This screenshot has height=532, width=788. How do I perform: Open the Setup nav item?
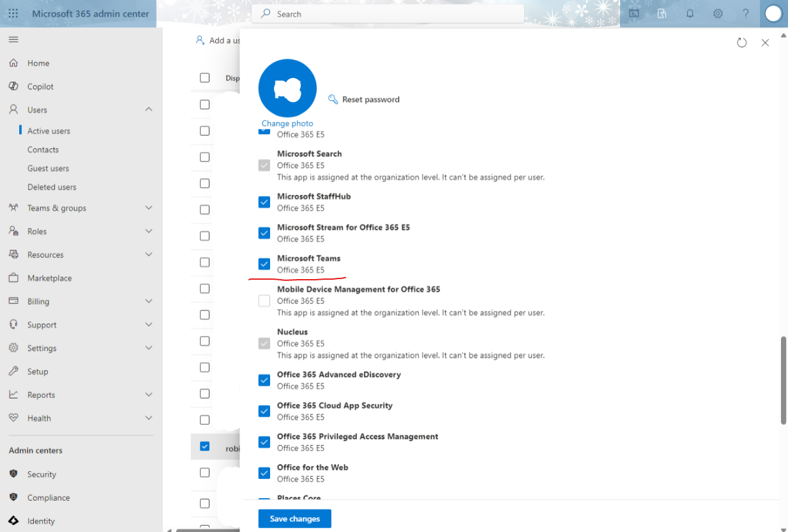(38, 372)
